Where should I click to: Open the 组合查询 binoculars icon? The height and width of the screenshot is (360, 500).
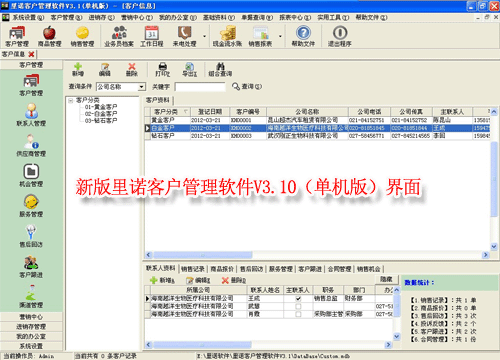[x=220, y=69]
